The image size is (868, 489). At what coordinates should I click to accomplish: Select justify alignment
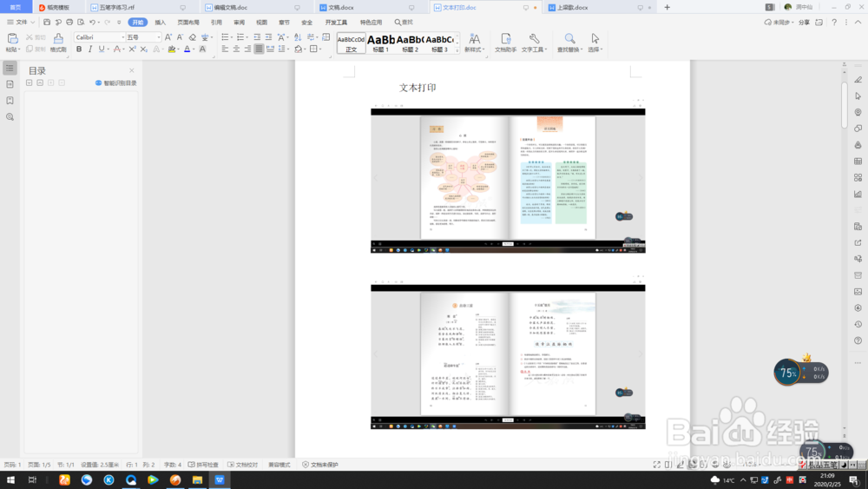(x=259, y=50)
